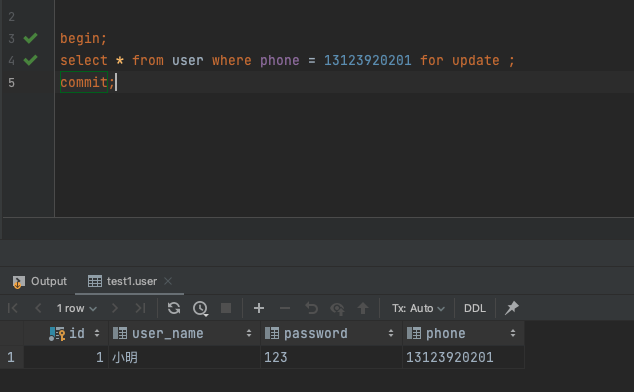Click the begin; statement in editor
Screen dimensions: 634x392
[x=84, y=38]
